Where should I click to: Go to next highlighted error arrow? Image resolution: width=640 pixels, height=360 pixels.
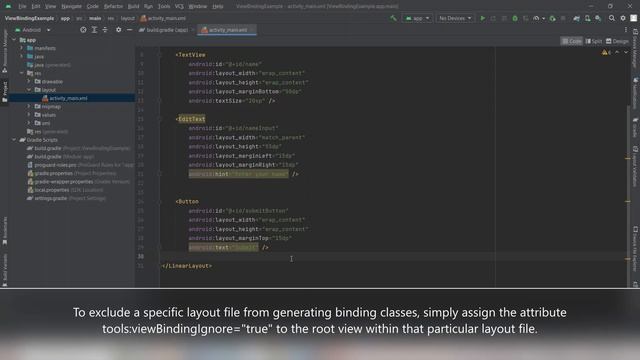pyautogui.click(x=626, y=53)
